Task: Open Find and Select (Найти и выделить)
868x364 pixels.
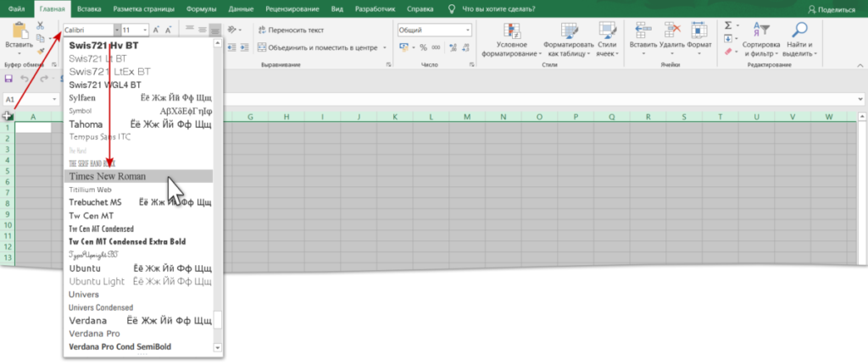Action: click(799, 41)
